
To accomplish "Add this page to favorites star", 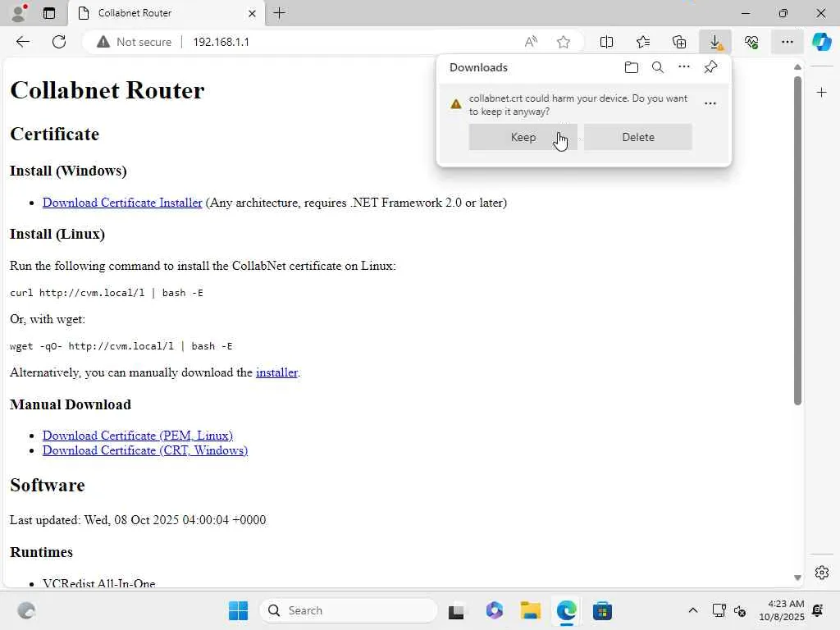I will pyautogui.click(x=563, y=42).
